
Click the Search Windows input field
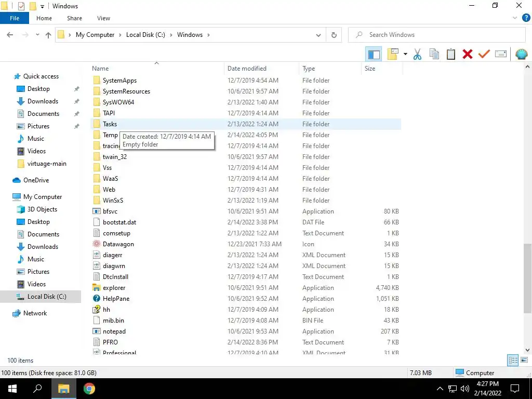pyautogui.click(x=436, y=35)
